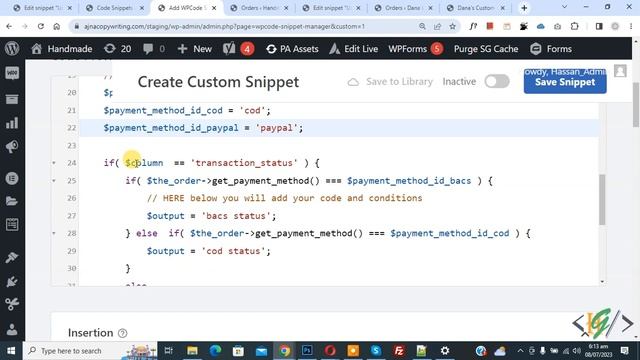Click the 'bacs status' string on line 27
Image resolution: width=640 pixels, height=360 pixels.
point(236,216)
